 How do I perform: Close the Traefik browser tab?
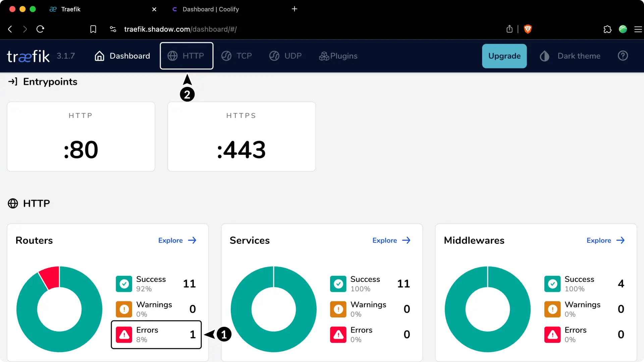coord(154,9)
